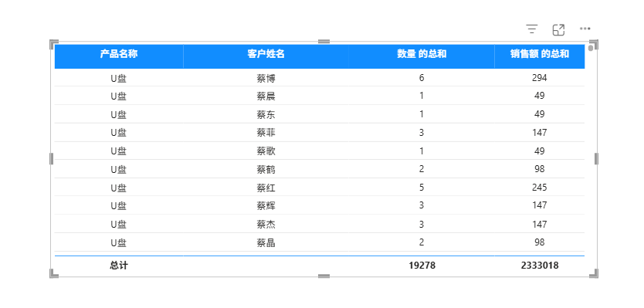644x308 pixels.
Task: Click the bottom center resize handle of visual
Action: (x=324, y=276)
